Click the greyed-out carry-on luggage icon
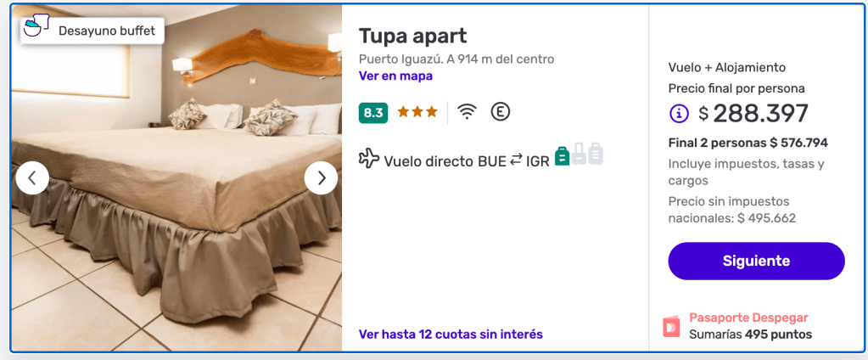 point(579,154)
